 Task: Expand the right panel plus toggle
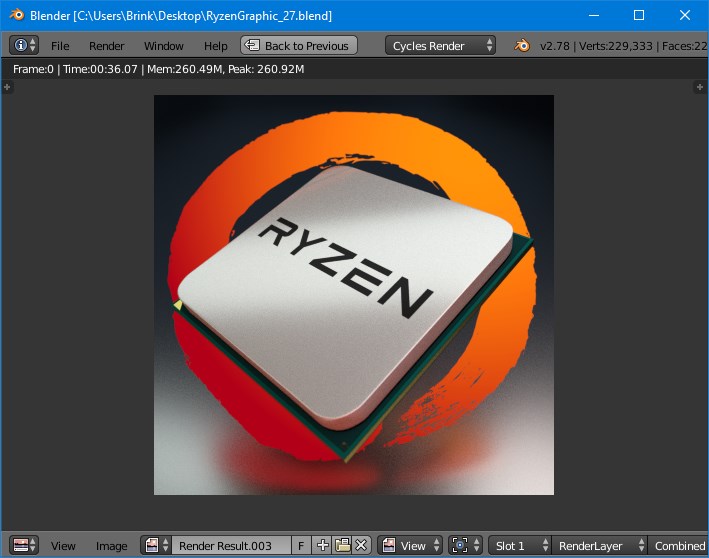pyautogui.click(x=700, y=87)
